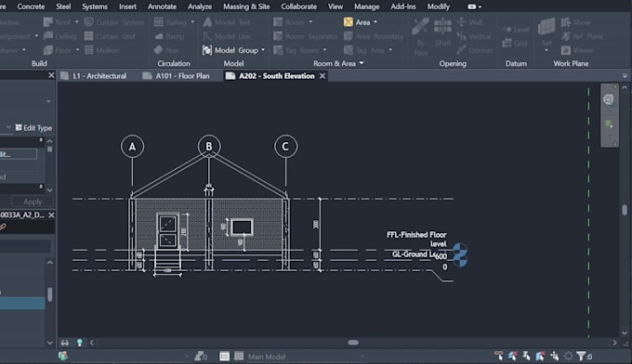Image resolution: width=632 pixels, height=364 pixels.
Task: Select the Curtain System tool
Action: click(x=114, y=22)
